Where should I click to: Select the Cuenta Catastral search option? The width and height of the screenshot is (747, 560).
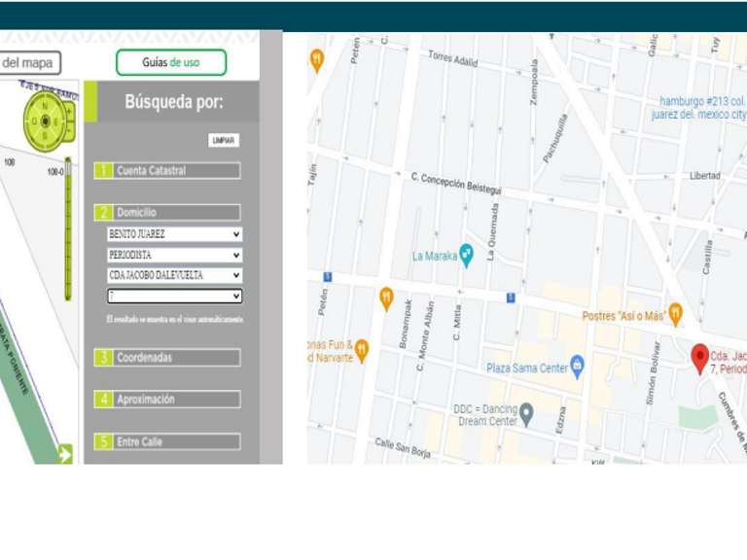pos(167,170)
